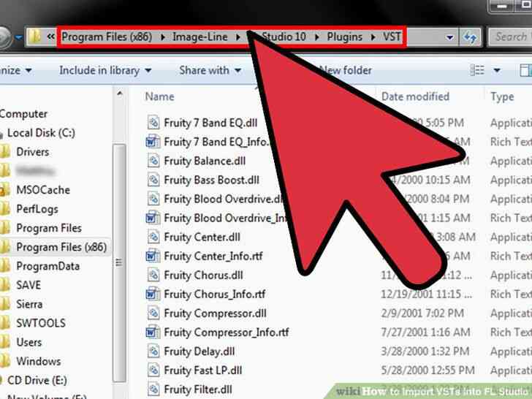Select the Fruity Compressor.dll file icon

tap(153, 313)
